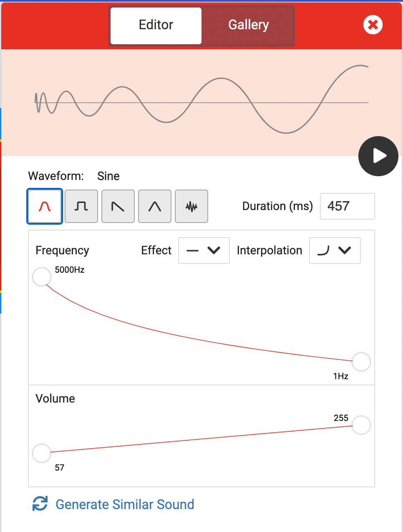Close the sound editor dialog
The height and width of the screenshot is (532, 403).
[x=373, y=25]
